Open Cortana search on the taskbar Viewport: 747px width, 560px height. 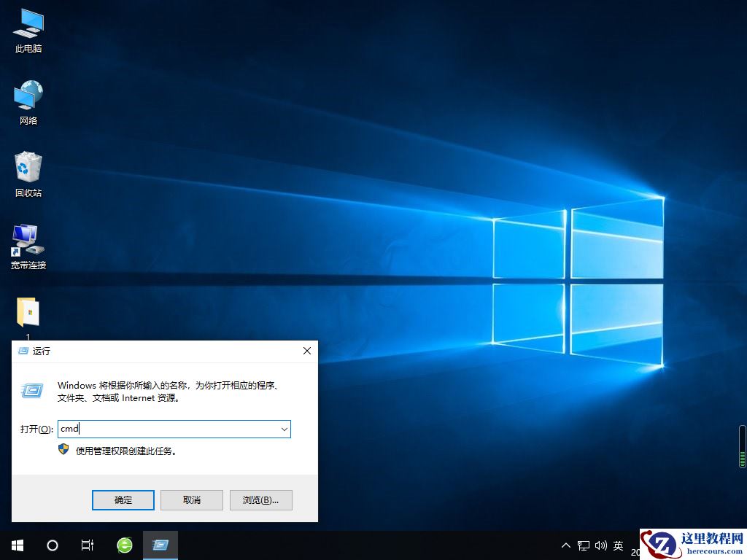52,545
